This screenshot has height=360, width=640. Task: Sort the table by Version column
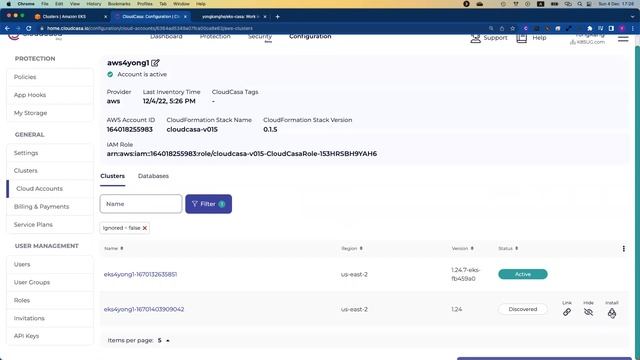[x=462, y=249]
